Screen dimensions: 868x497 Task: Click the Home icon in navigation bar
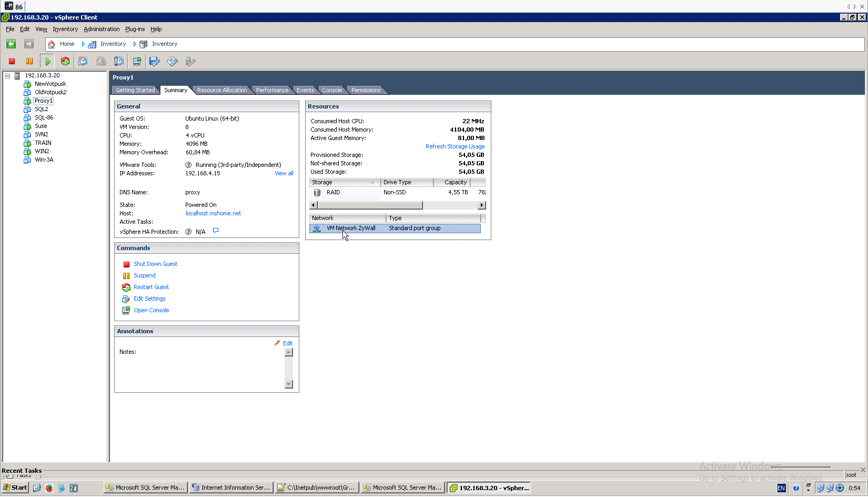coord(52,44)
